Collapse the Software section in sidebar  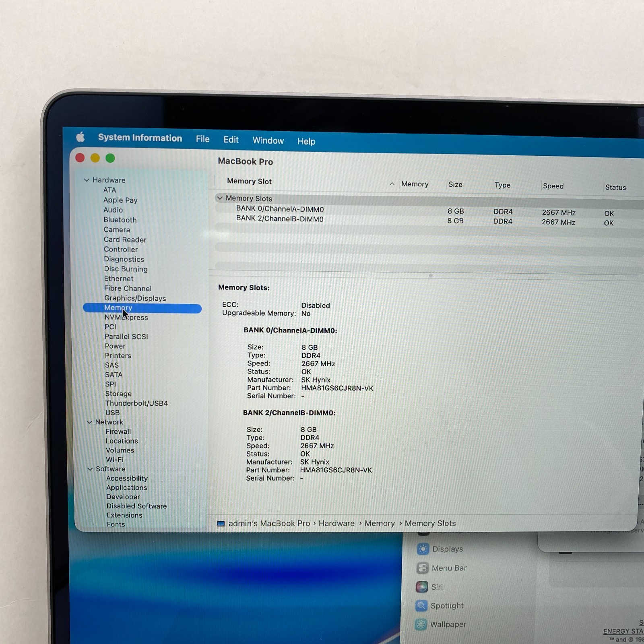(90, 469)
